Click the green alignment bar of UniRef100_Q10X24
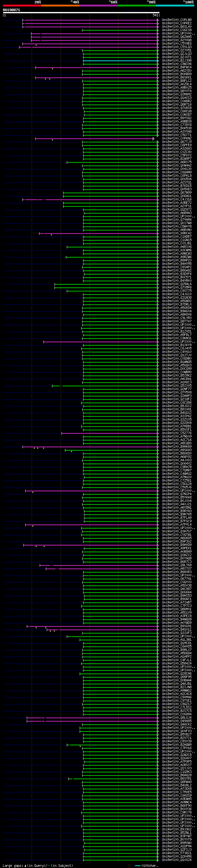 click(121, 860)
